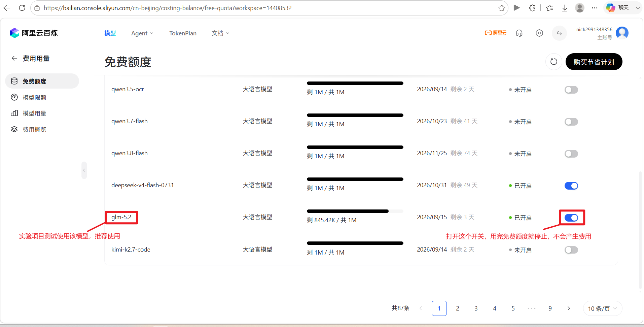
Task: Click the 费用概览 layers icon
Action: [14, 129]
